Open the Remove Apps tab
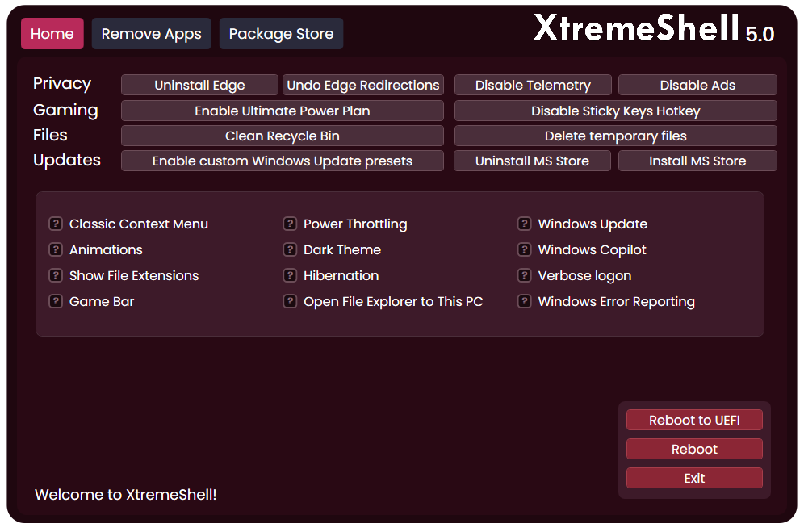The height and width of the screenshot is (532, 804). tap(151, 33)
